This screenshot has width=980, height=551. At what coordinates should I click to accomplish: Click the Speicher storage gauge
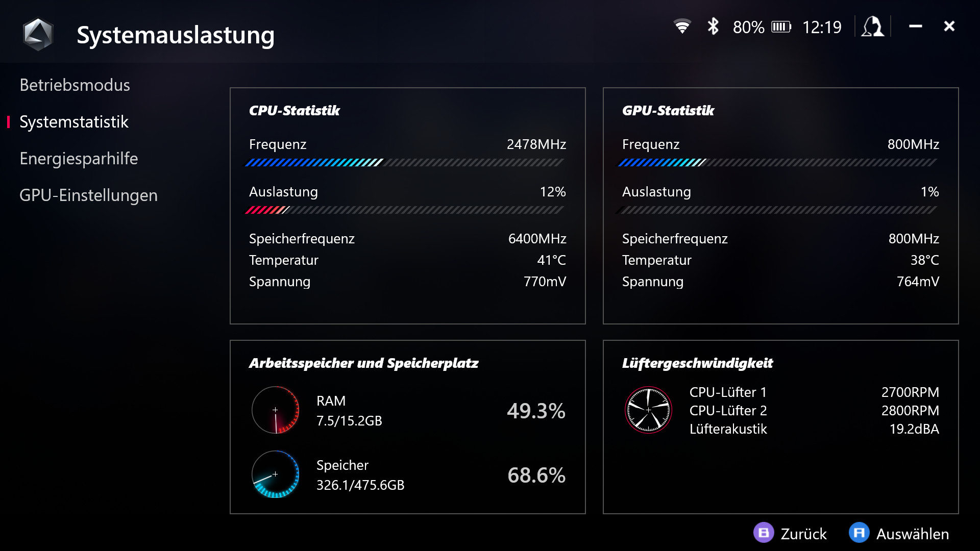pos(276,474)
